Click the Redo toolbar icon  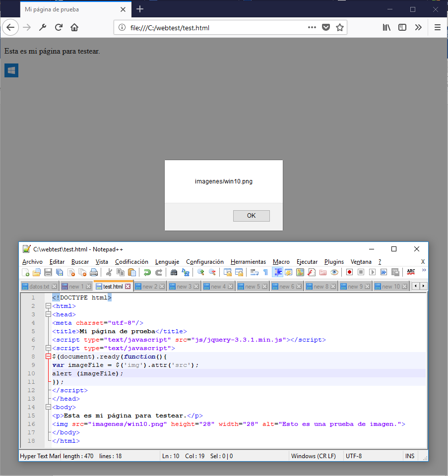coord(159,272)
